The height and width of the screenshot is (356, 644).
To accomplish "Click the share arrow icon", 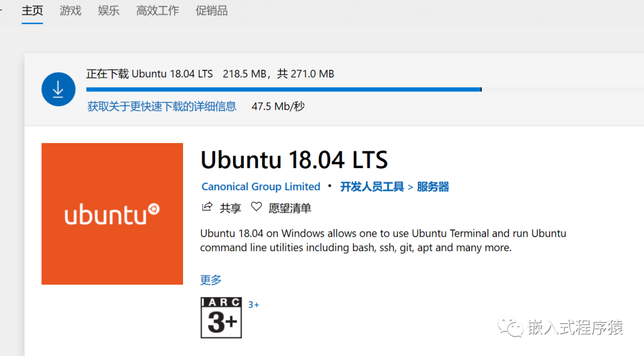I will (207, 207).
